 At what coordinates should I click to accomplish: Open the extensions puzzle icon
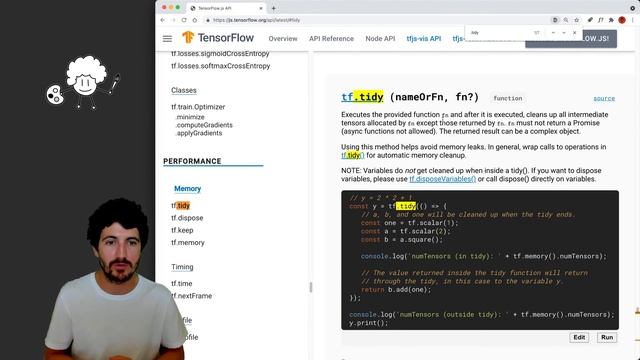611,20
